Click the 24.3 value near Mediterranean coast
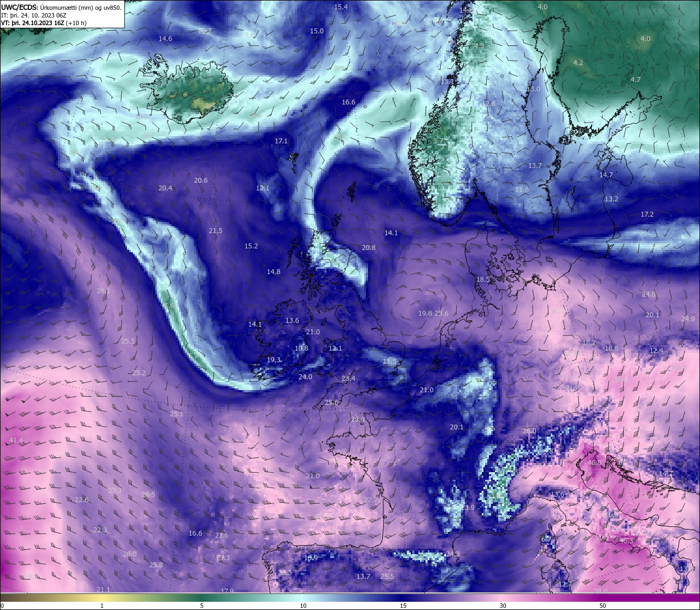Viewport: 700px width, 610px height. coord(453,555)
